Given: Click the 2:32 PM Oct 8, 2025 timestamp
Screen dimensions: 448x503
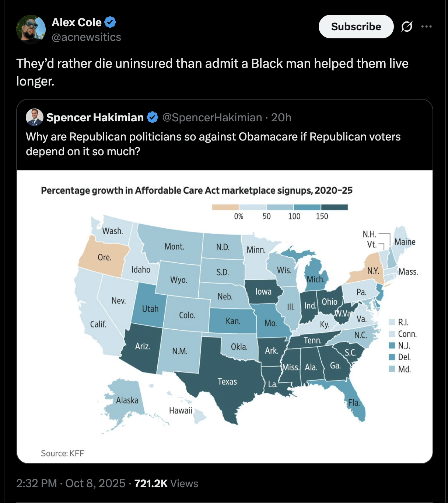Looking at the screenshot, I should (71, 483).
